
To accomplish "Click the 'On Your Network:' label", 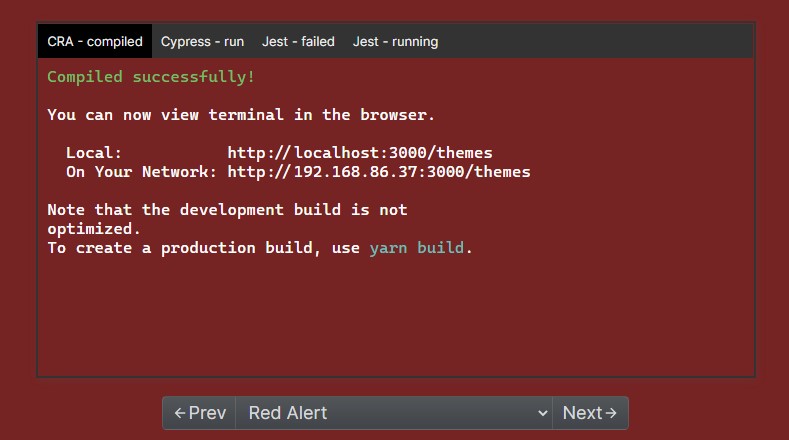I will point(141,172).
